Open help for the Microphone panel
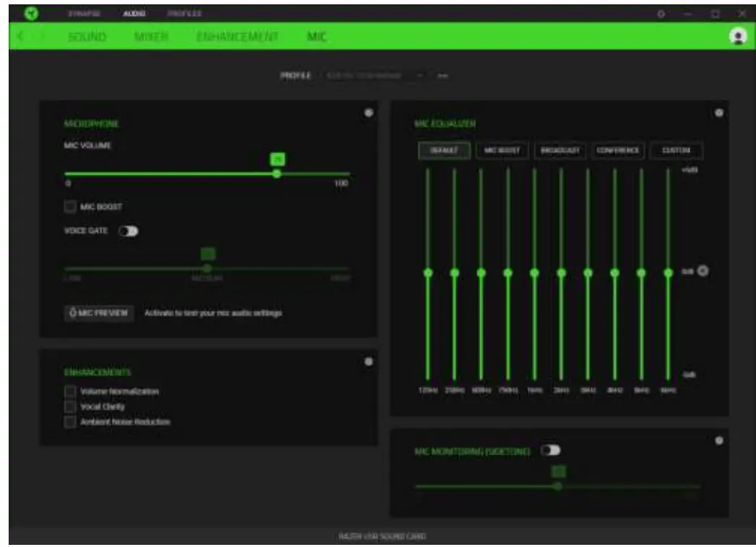Image resolution: width=756 pixels, height=547 pixels. [369, 113]
